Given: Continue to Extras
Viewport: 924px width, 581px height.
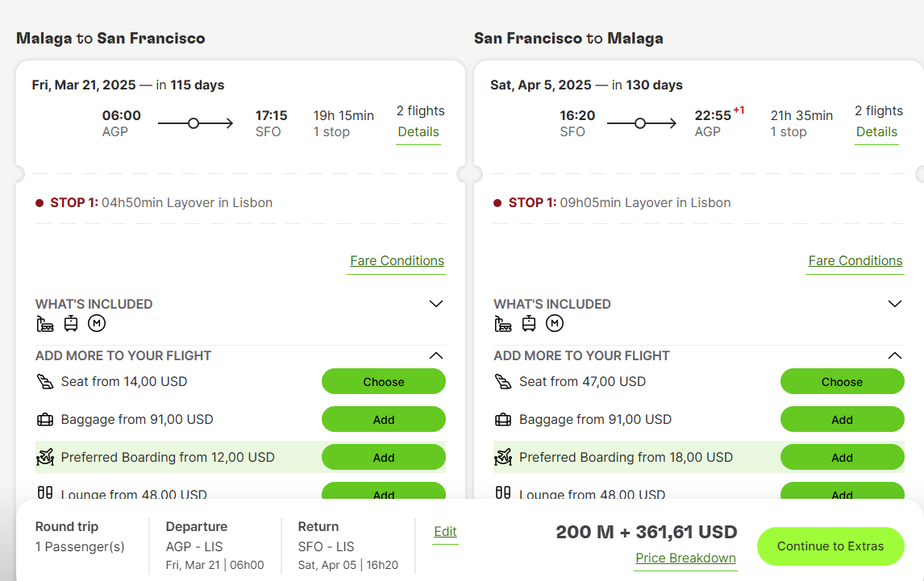Looking at the screenshot, I should pos(830,546).
